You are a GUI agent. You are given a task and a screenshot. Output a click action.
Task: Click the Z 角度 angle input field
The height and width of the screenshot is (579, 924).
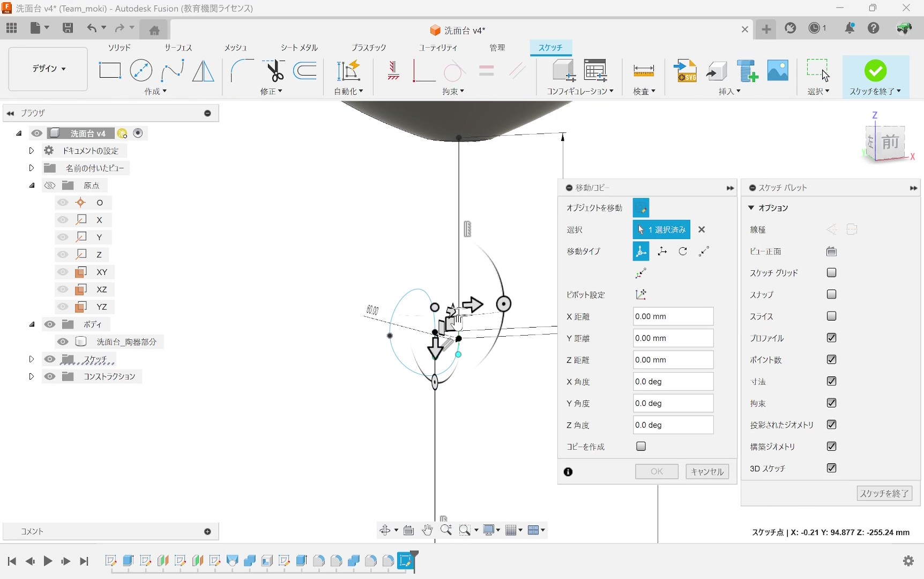[673, 425]
